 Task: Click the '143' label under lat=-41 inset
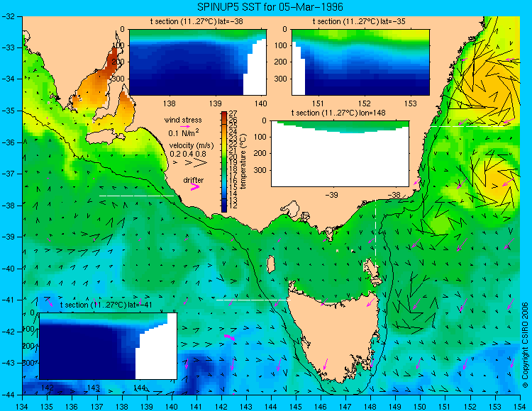(94, 388)
